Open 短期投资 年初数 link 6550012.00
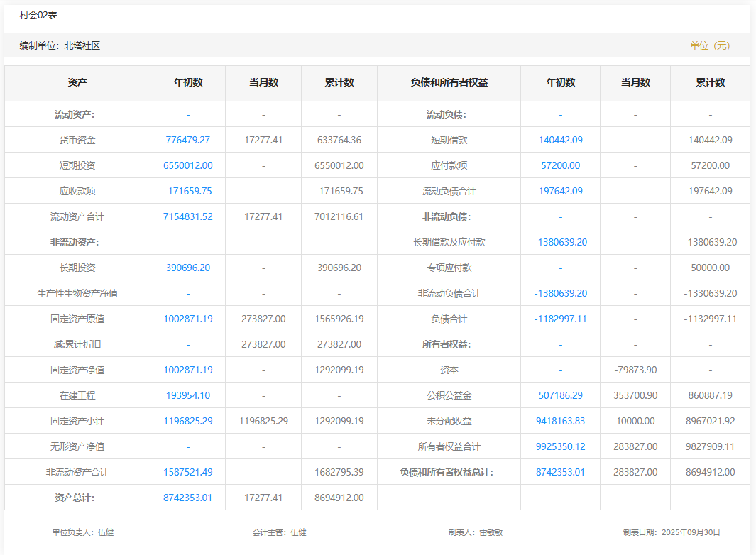The image size is (756, 555). click(187, 165)
